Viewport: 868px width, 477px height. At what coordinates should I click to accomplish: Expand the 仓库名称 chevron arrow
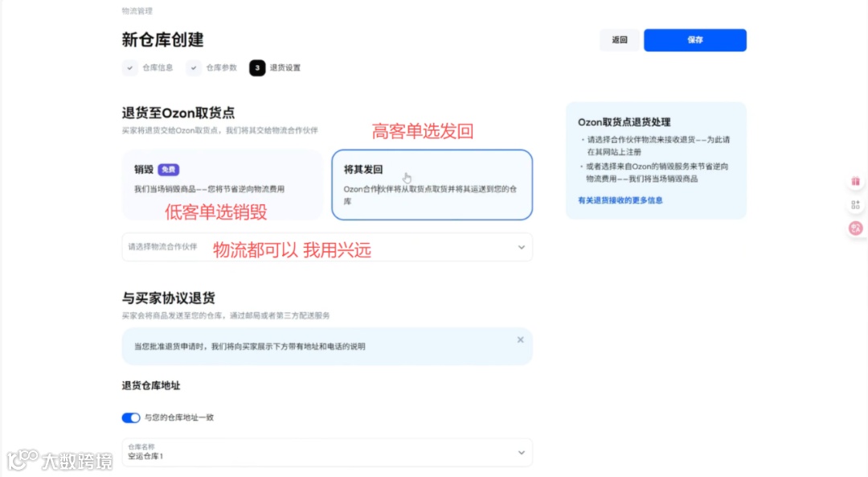coord(521,453)
